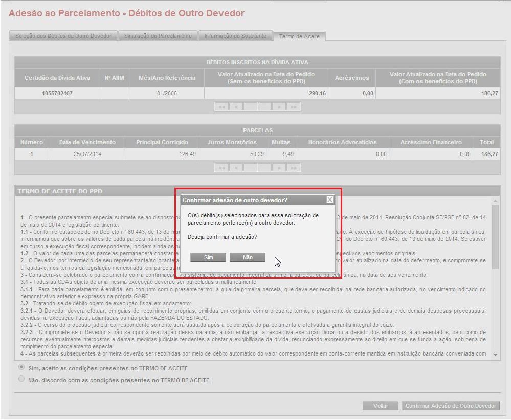Go to first page of Débitos Inscritos table

click(x=221, y=107)
